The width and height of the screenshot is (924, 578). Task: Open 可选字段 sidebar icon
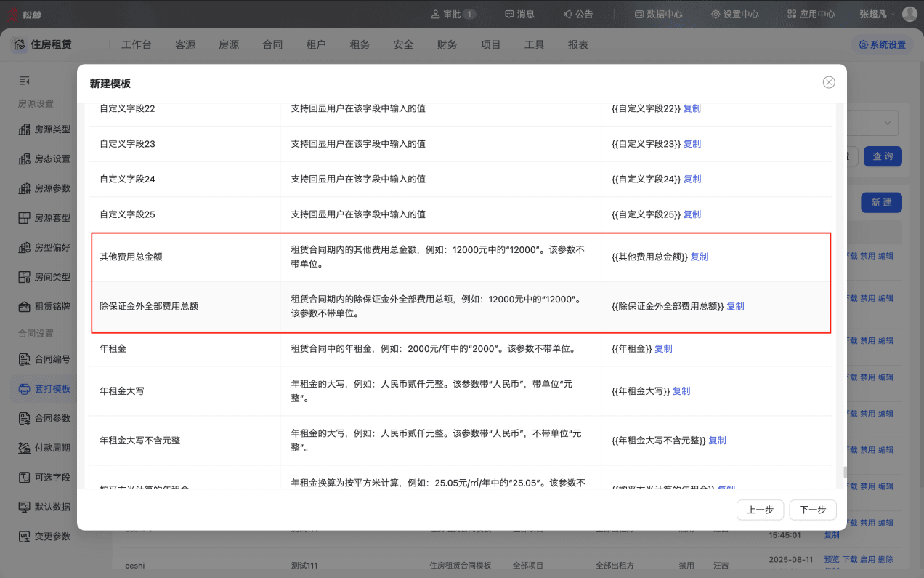(x=24, y=478)
